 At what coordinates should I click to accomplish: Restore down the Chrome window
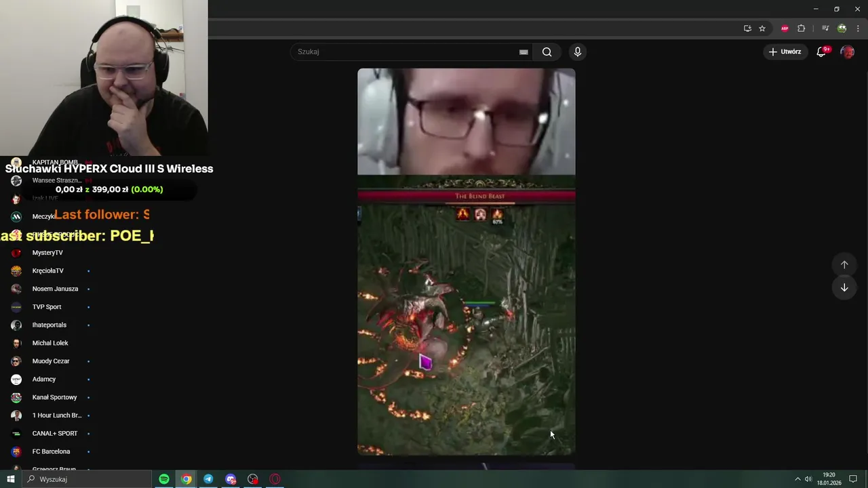click(836, 9)
